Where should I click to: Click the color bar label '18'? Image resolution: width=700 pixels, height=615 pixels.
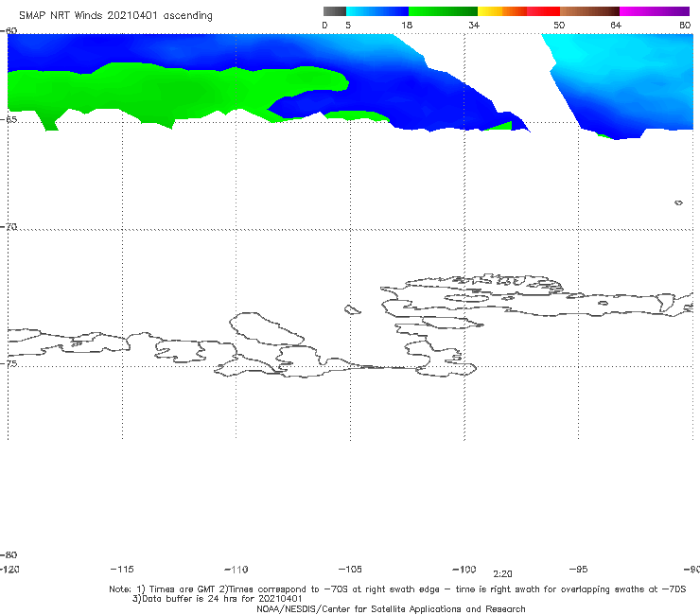pos(406,25)
